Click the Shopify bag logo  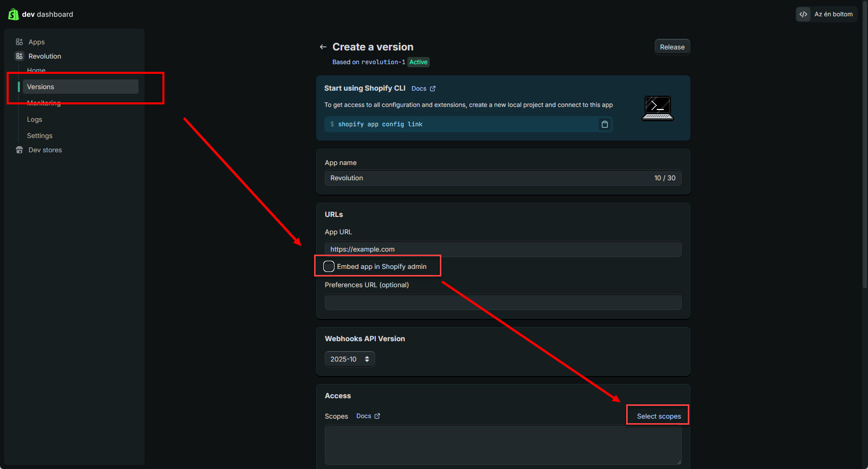[13, 14]
